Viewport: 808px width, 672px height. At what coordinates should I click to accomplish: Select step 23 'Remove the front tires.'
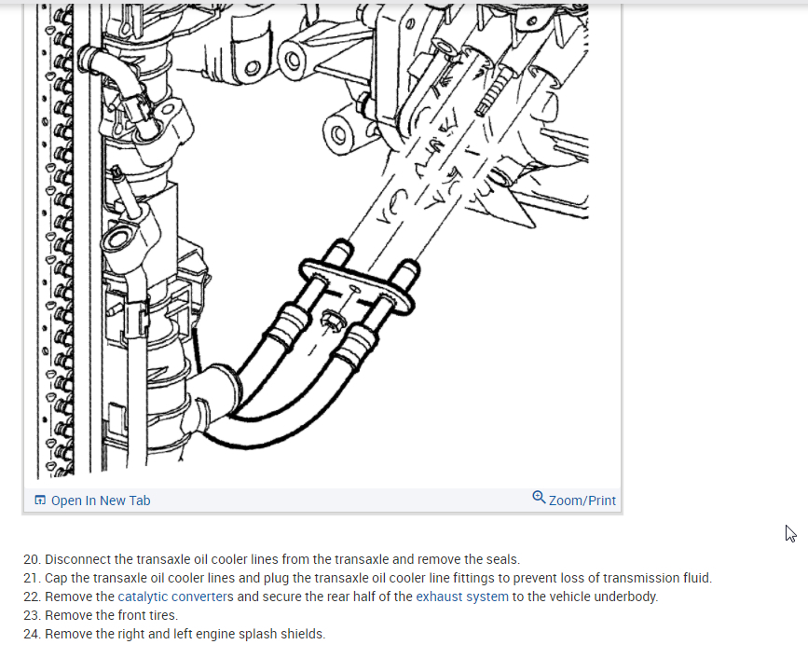click(111, 615)
